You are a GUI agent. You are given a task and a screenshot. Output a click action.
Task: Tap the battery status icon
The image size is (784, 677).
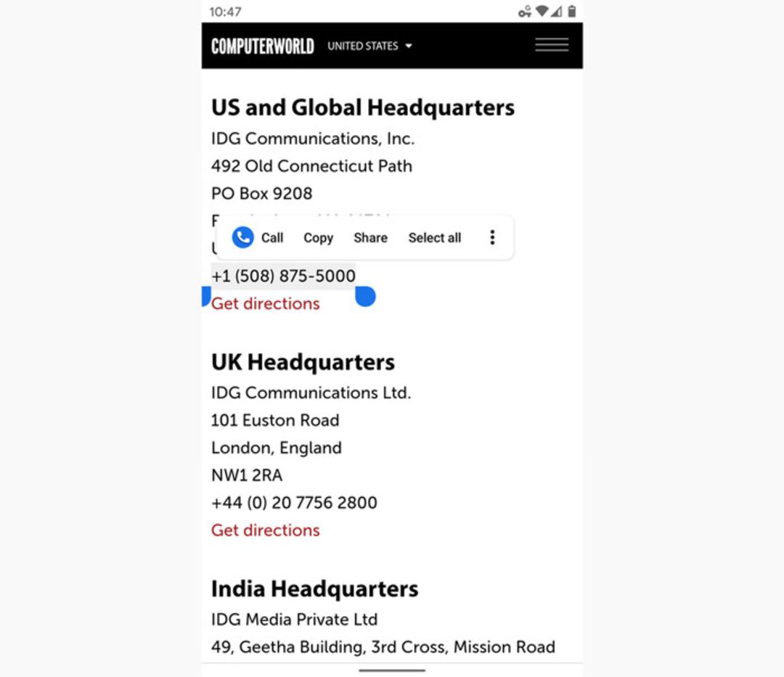[572, 11]
